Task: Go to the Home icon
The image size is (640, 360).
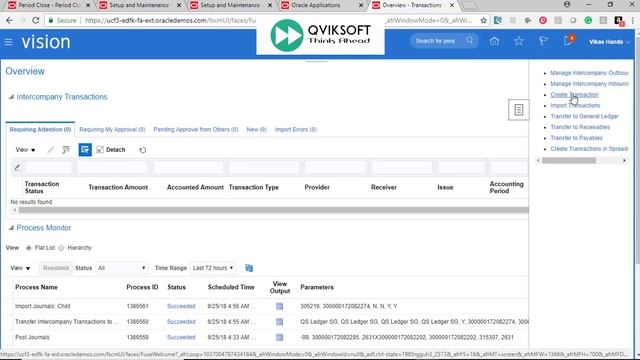Action: click(494, 41)
